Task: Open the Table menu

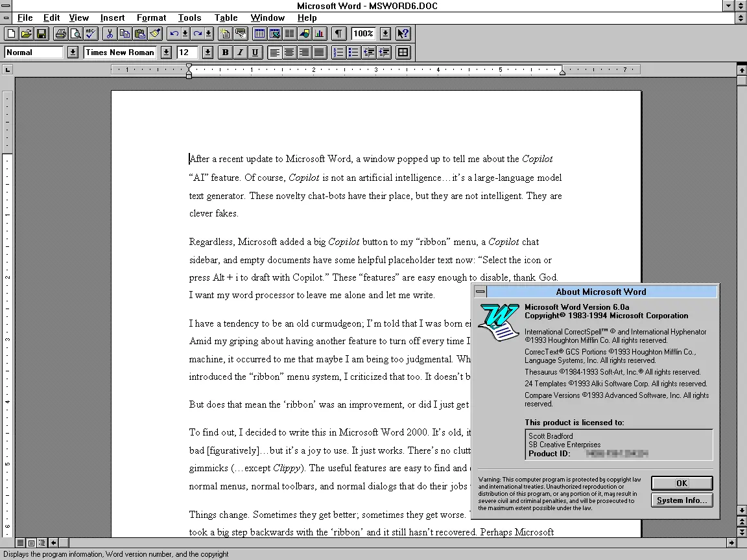Action: point(226,17)
